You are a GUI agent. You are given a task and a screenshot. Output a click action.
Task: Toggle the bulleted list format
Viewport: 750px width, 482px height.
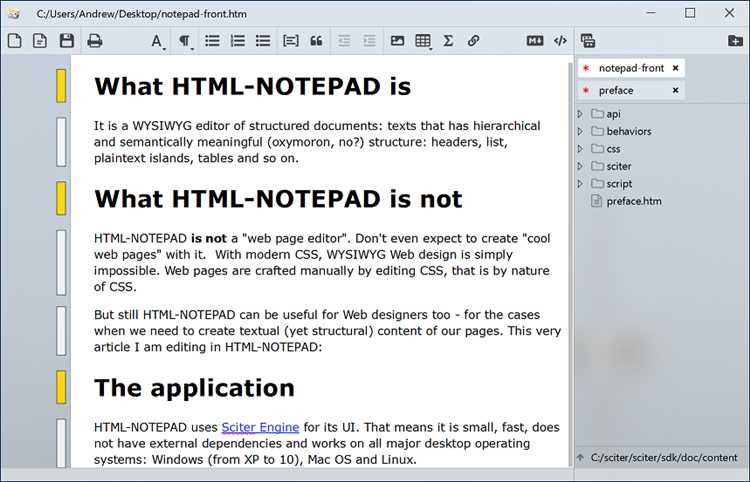point(212,41)
